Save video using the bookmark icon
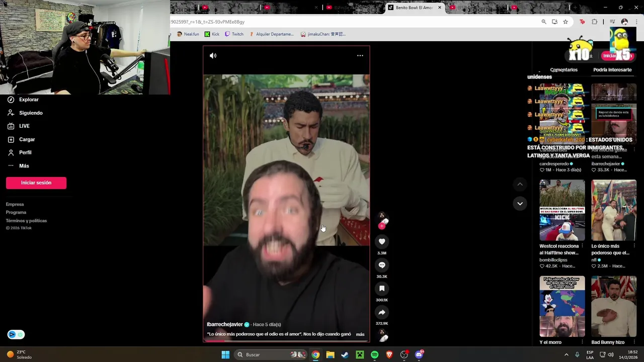Viewport: 644px width, 362px height. pos(382,289)
